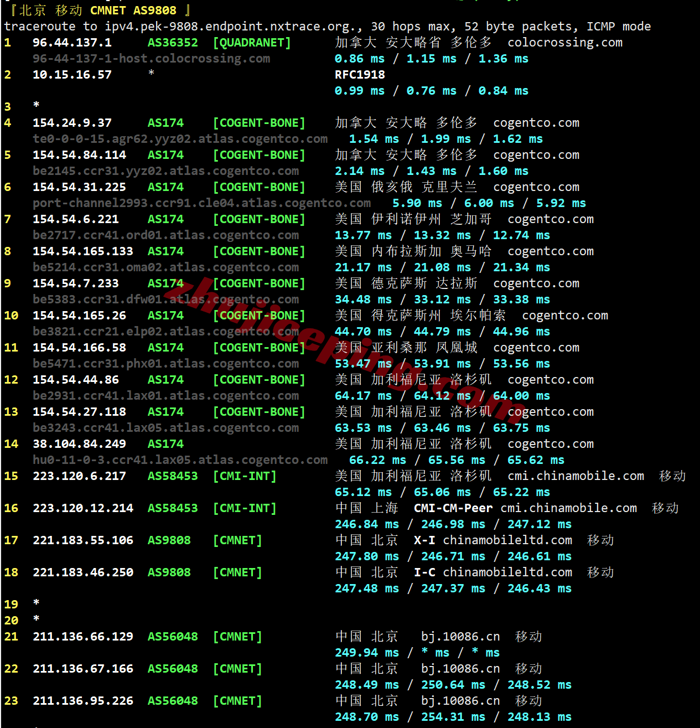The height and width of the screenshot is (728, 700).
Task: Click latency 34.48 ms on hop 9
Action: 363,300
